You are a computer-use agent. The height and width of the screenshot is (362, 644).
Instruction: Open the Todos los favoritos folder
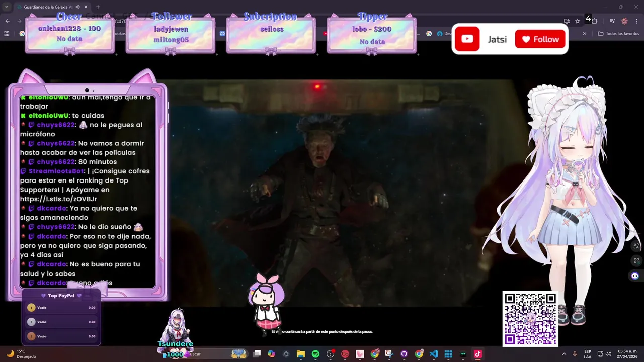[x=618, y=33]
